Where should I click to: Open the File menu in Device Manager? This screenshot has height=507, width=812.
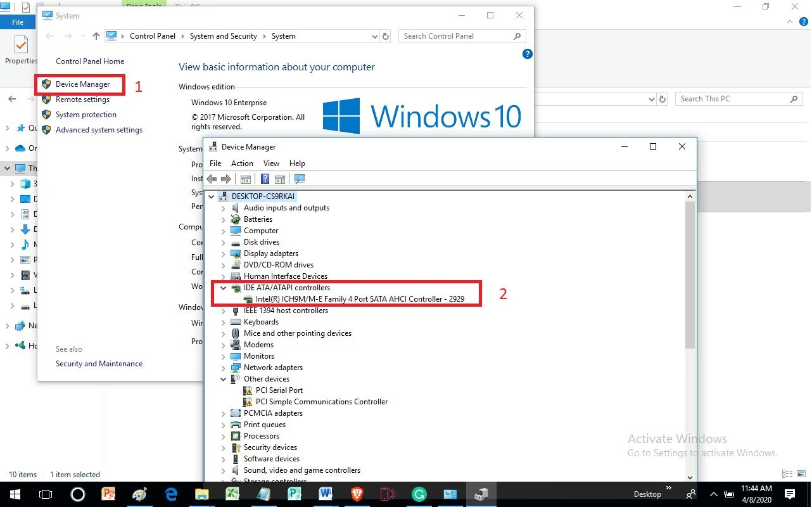click(x=215, y=164)
